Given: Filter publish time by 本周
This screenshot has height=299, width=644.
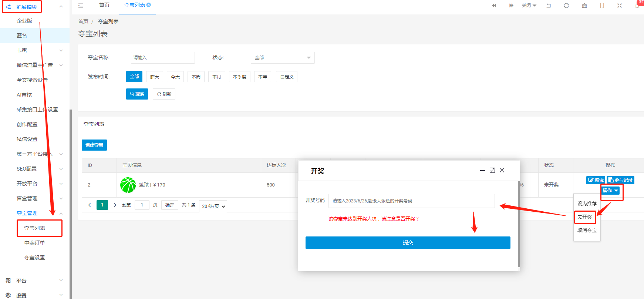Looking at the screenshot, I should [x=196, y=77].
